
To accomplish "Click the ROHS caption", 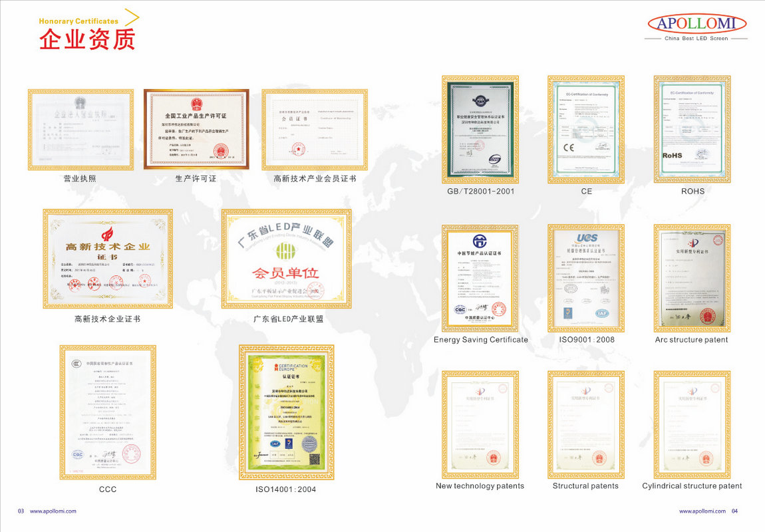I will click(692, 191).
